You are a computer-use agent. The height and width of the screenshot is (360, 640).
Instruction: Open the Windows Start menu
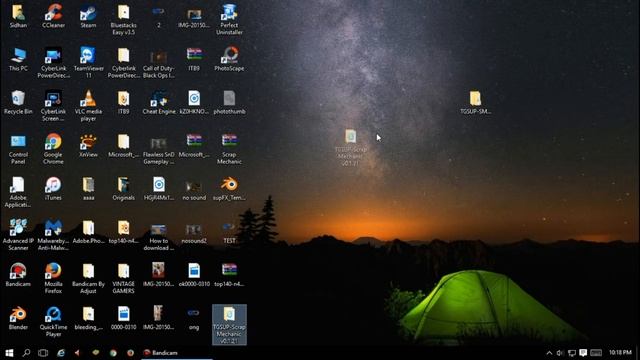coord(9,353)
